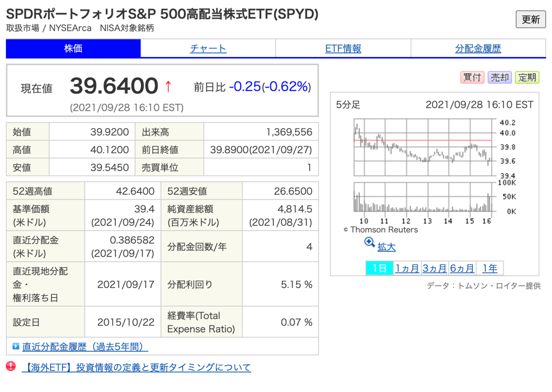Click the 高値 value 40.1200
Image resolution: width=552 pixels, height=392 pixels.
click(x=109, y=150)
